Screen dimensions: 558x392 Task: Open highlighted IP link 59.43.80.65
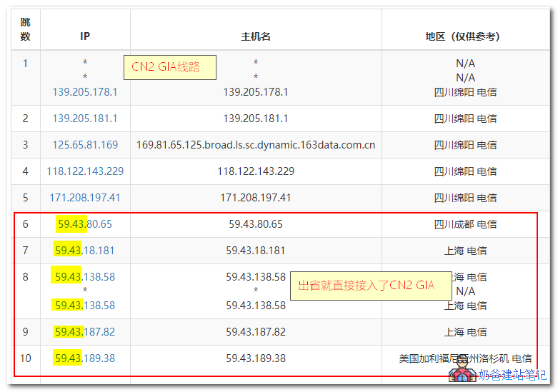click(x=85, y=224)
